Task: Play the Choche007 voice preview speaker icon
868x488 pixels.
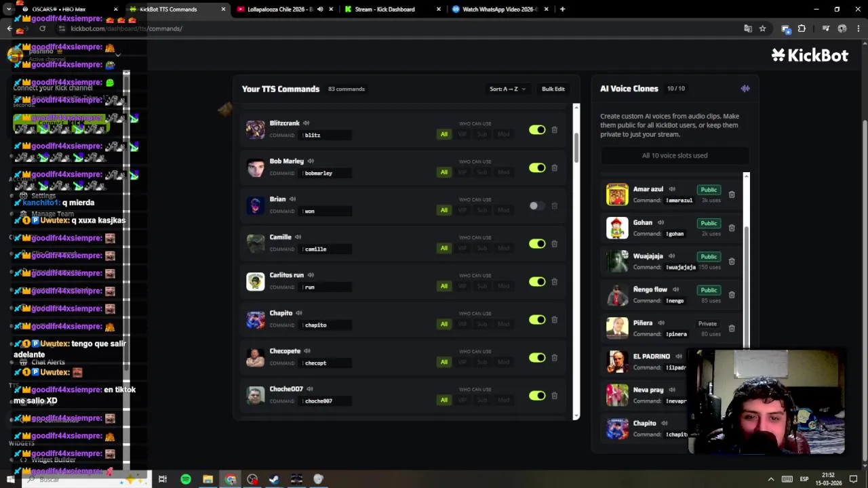Action: 310,389
